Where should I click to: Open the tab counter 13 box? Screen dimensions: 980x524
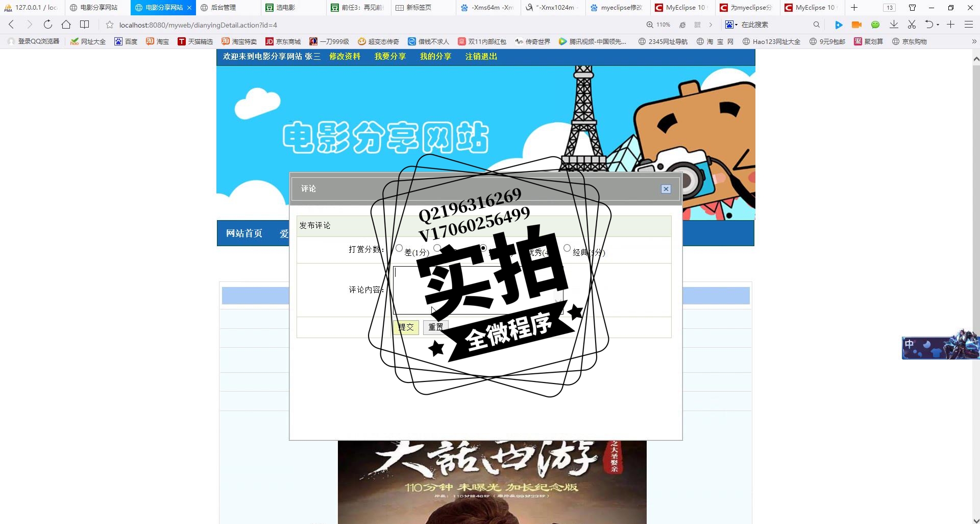click(x=890, y=8)
